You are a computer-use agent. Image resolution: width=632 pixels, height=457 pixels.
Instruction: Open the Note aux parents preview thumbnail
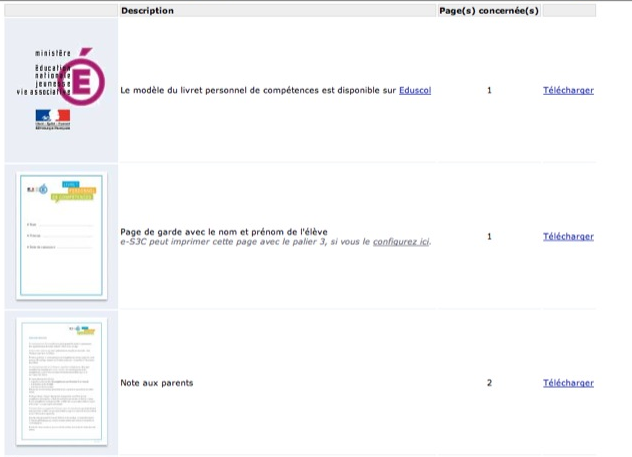[60, 382]
